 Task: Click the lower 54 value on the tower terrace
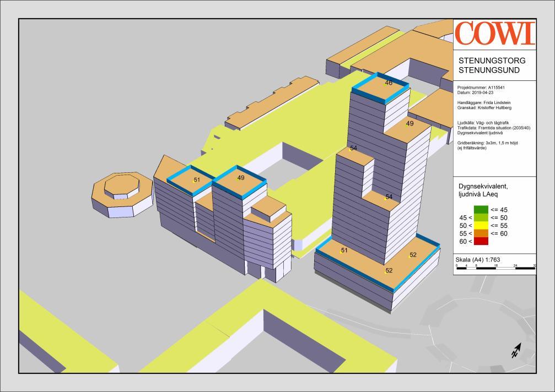pos(389,197)
